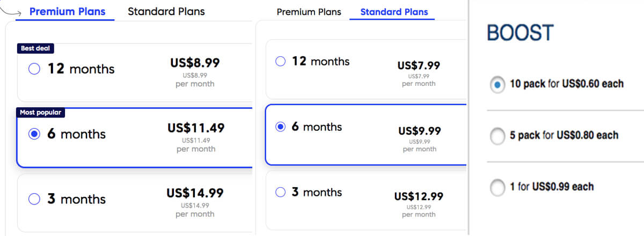Open the underlined blue Standard Plans tab

click(x=394, y=12)
